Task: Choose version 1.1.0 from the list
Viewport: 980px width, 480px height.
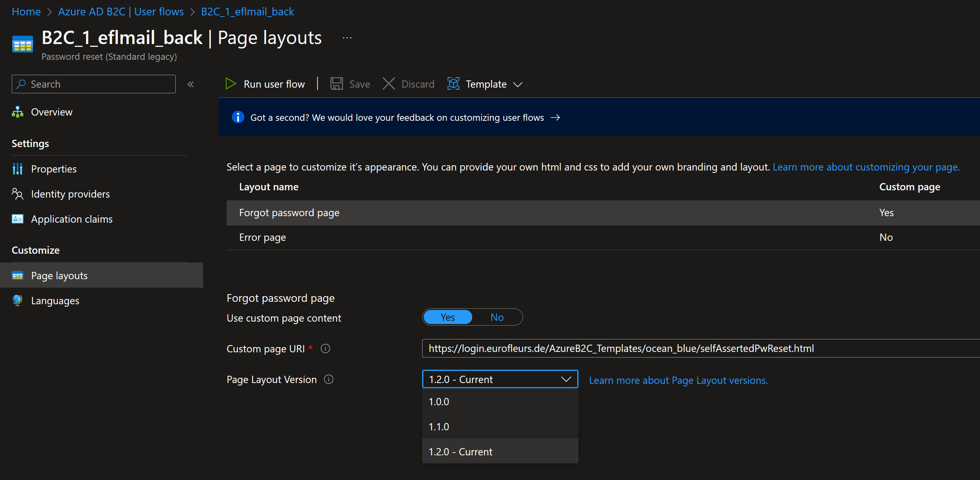Action: pyautogui.click(x=500, y=427)
